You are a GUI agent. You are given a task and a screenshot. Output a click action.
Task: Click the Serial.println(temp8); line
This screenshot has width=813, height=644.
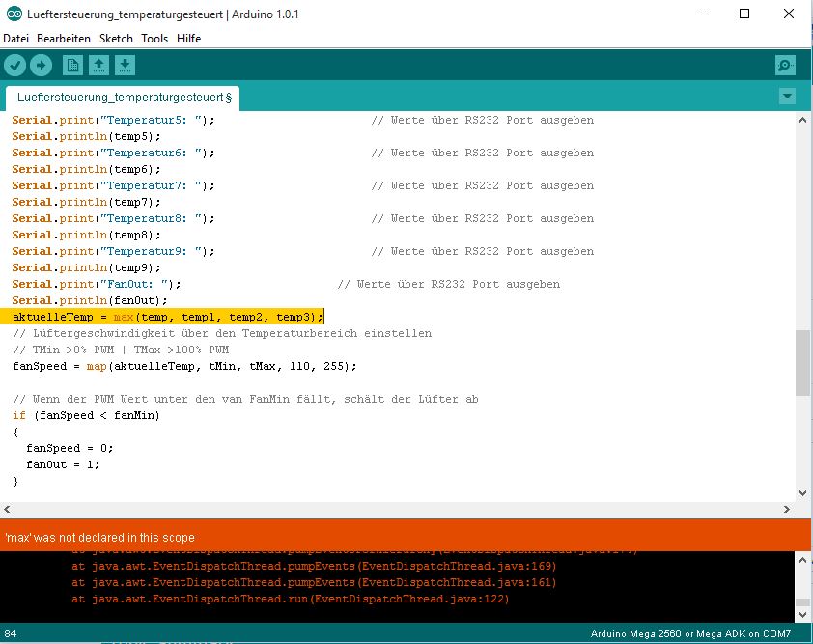pos(86,235)
